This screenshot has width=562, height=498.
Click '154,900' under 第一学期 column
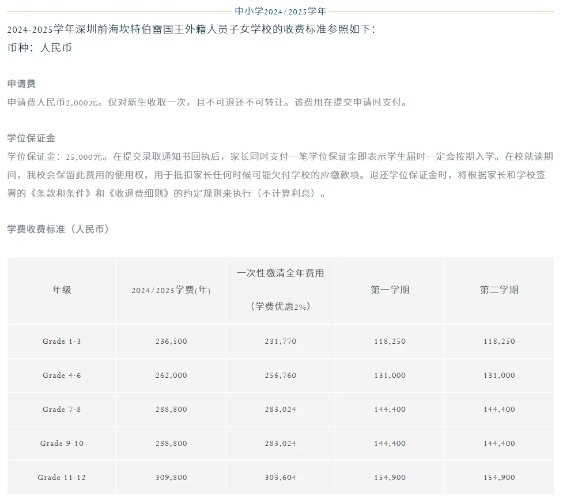[390, 477]
